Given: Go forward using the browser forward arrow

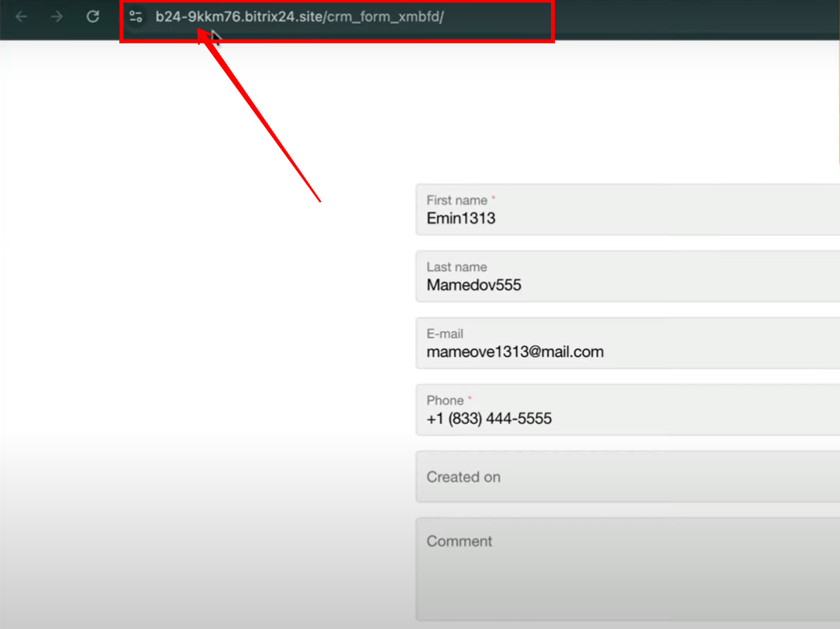Looking at the screenshot, I should point(57,16).
